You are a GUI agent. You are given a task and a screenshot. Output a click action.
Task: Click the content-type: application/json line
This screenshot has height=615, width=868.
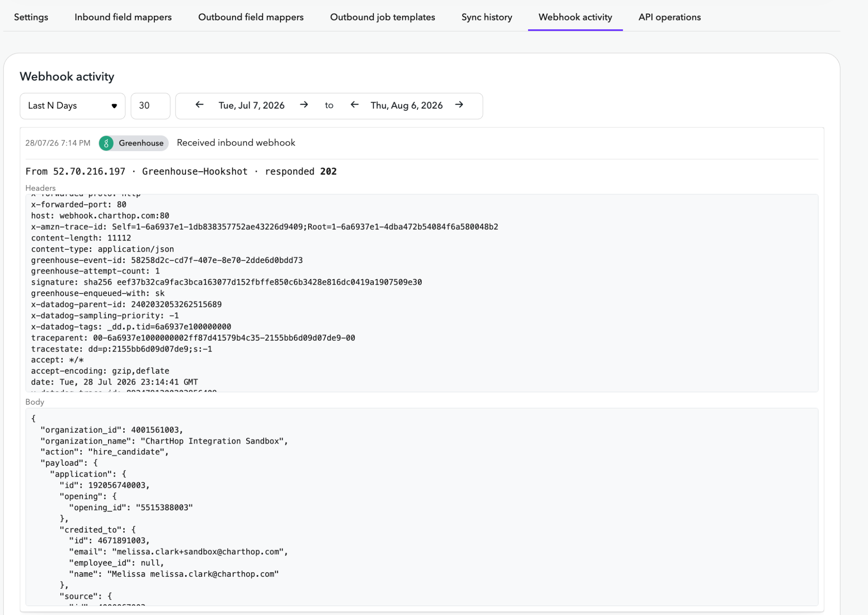pyautogui.click(x=103, y=249)
